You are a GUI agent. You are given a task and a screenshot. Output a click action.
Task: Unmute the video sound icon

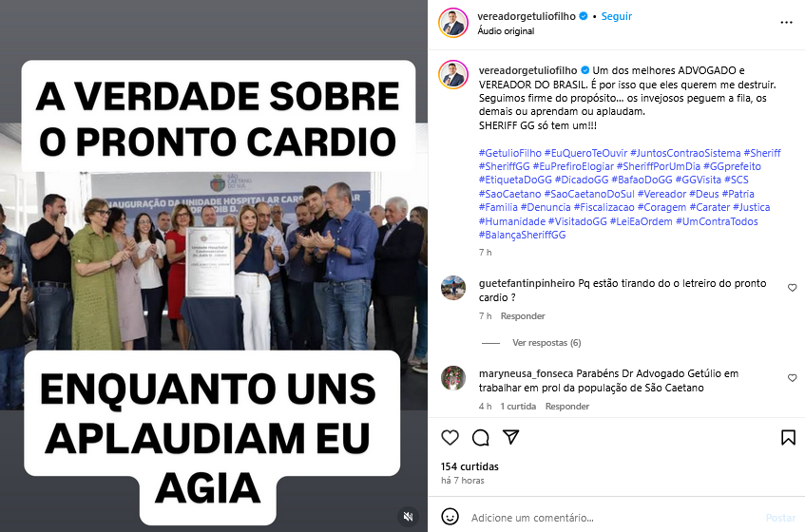coord(408,516)
